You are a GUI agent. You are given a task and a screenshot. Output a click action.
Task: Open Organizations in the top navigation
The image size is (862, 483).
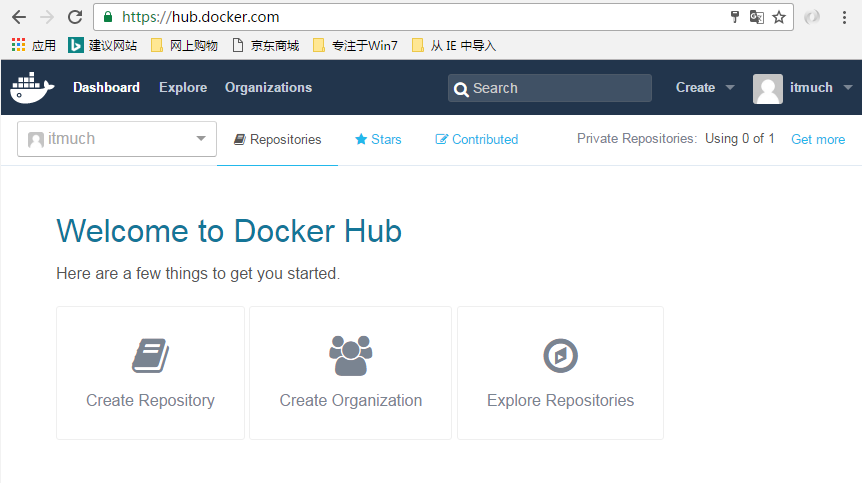tap(268, 88)
